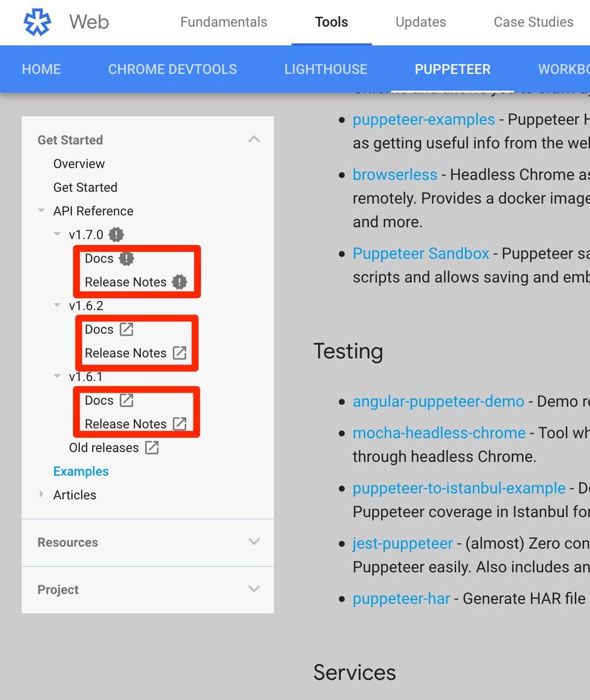Follow the angular-puppeteer-demo link
Image resolution: width=590 pixels, height=700 pixels.
[438, 401]
